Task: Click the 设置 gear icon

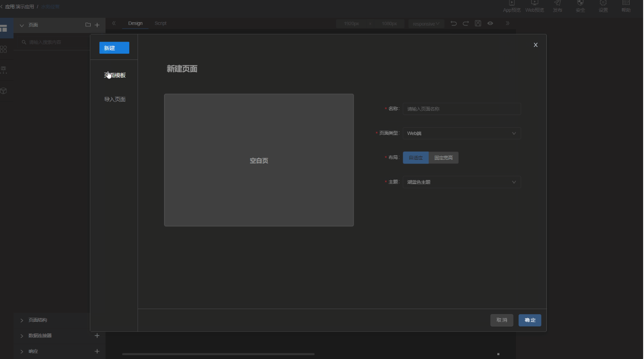Action: point(603,3)
